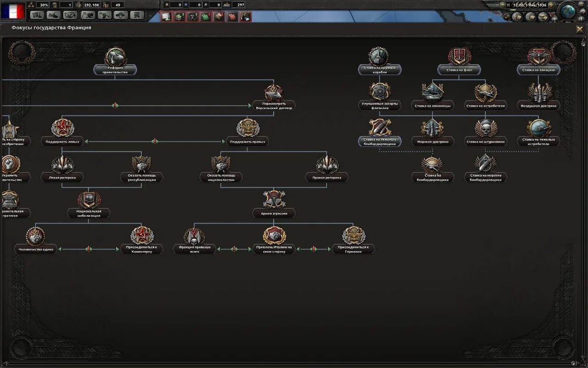Image resolution: width=588 pixels, height=368 pixels.
Task: Click the research alert with paper and flask
Action: [x=166, y=17]
